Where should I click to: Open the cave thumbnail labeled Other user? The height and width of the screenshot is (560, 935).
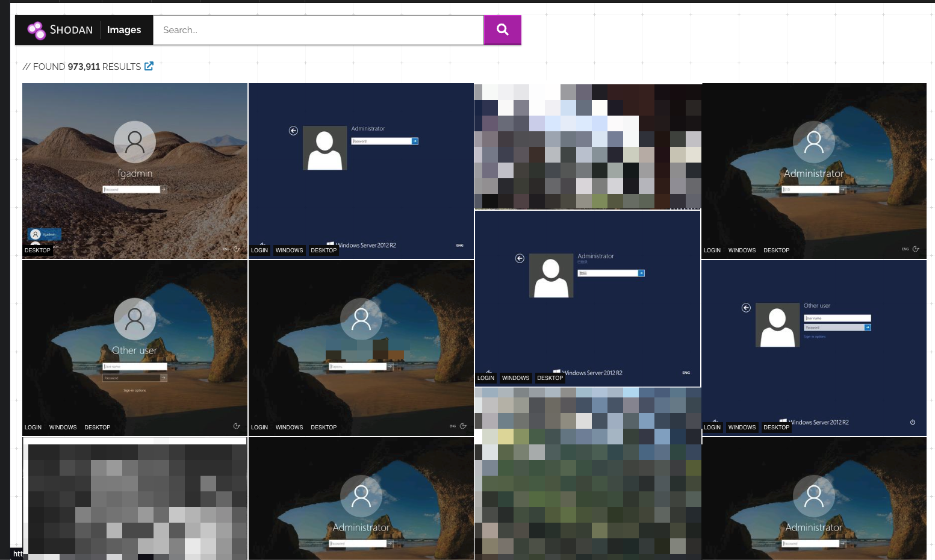pyautogui.click(x=135, y=348)
